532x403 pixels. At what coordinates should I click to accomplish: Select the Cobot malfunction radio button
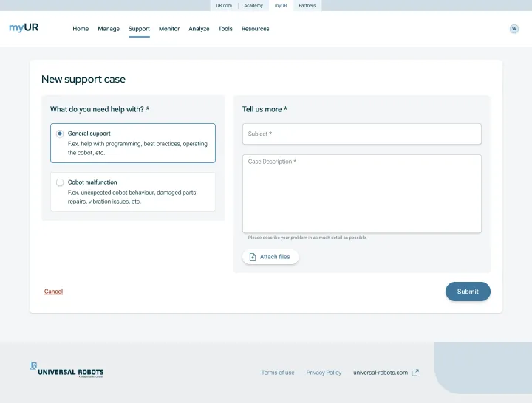pos(60,182)
